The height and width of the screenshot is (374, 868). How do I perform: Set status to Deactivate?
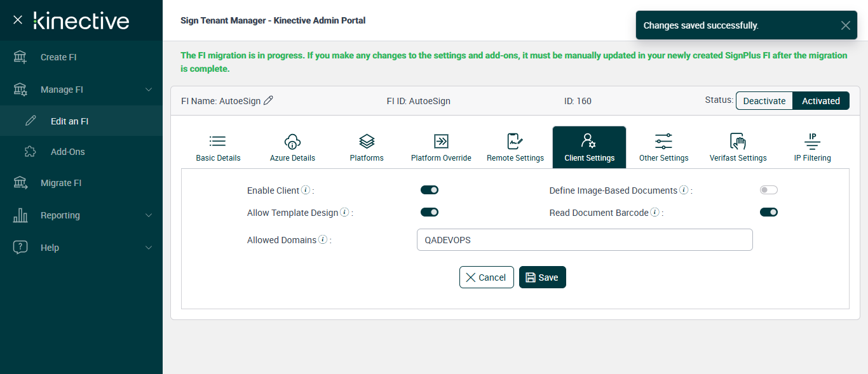[x=764, y=101]
